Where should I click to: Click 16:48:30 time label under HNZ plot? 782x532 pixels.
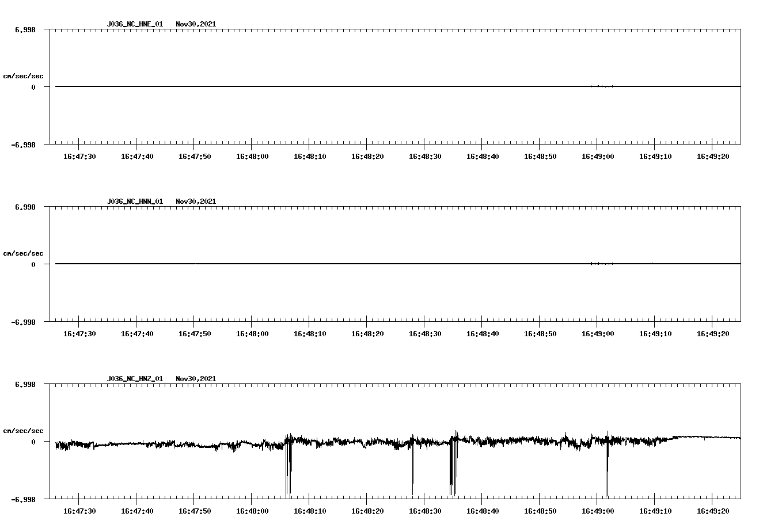(x=425, y=511)
